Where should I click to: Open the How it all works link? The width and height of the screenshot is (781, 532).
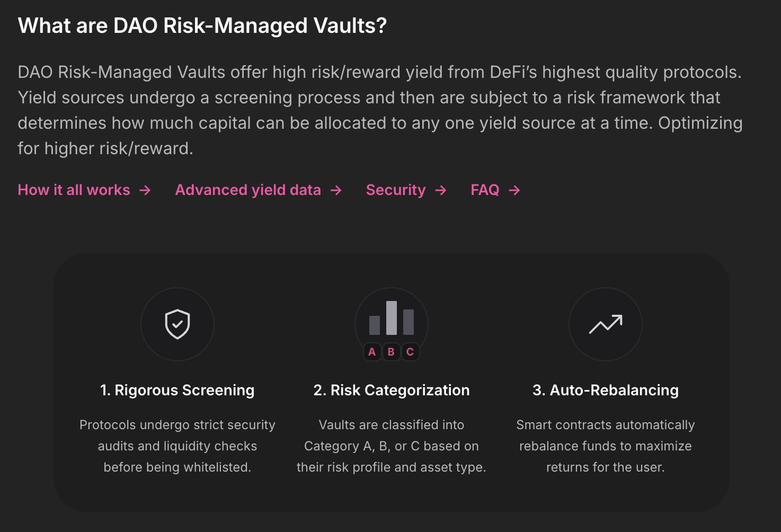[x=74, y=190]
